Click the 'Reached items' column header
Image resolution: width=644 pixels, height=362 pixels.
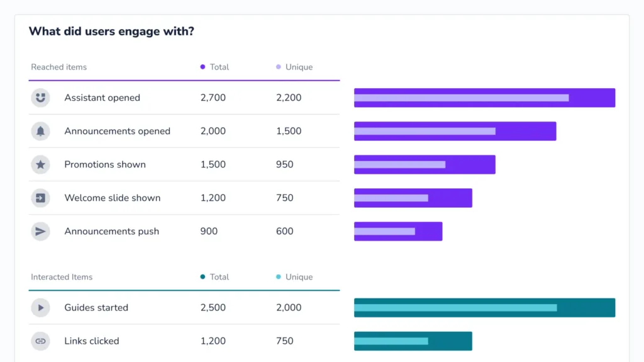pyautogui.click(x=58, y=67)
